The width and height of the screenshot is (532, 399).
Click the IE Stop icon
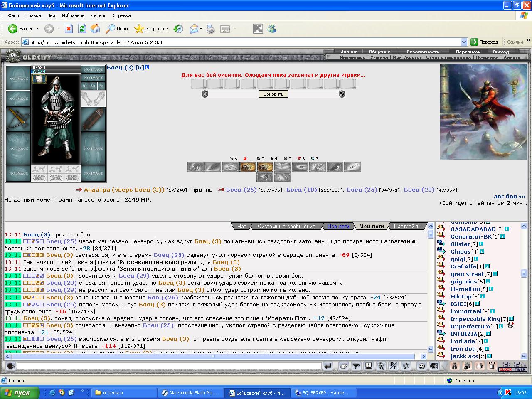coord(69,29)
